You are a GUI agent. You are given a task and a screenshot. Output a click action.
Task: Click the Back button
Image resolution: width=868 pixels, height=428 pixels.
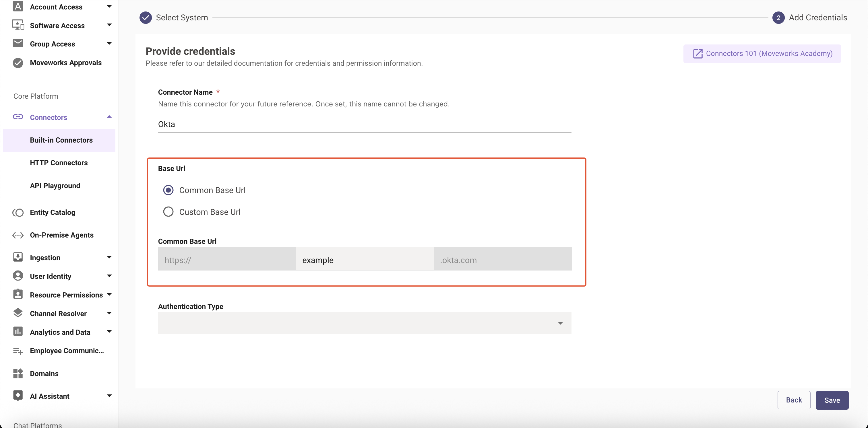coord(794,400)
